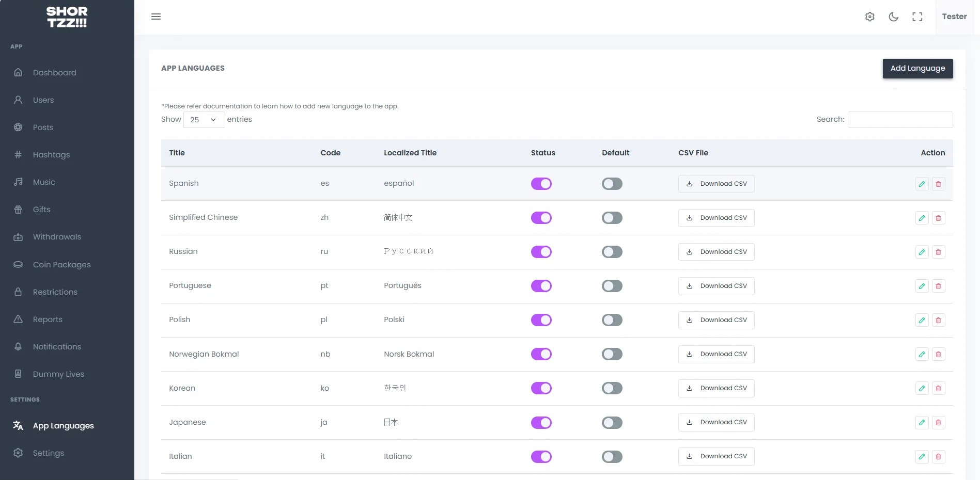This screenshot has height=480, width=980.
Task: Go to Coin Packages page
Action: click(x=61, y=265)
